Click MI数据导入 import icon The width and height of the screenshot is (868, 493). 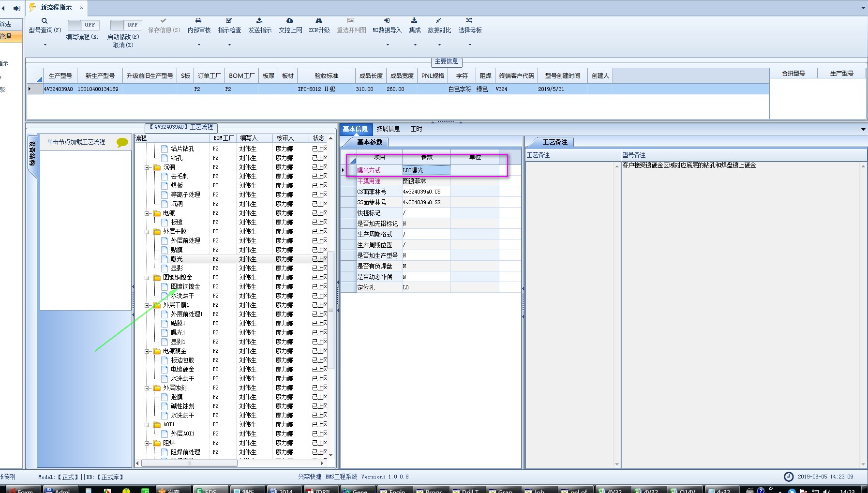click(x=387, y=21)
